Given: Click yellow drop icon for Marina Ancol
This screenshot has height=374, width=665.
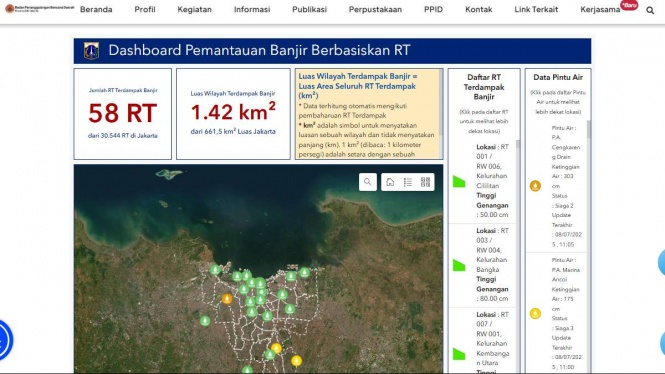Looking at the screenshot, I should (535, 313).
